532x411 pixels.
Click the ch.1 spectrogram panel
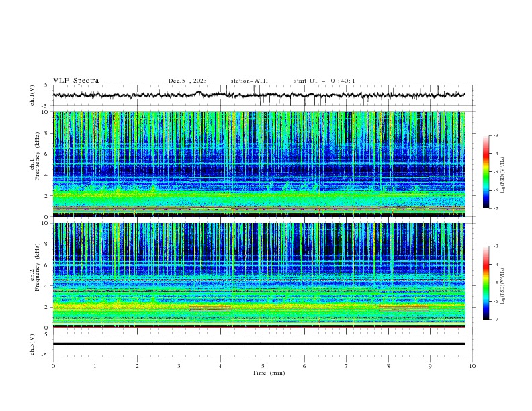click(259, 164)
